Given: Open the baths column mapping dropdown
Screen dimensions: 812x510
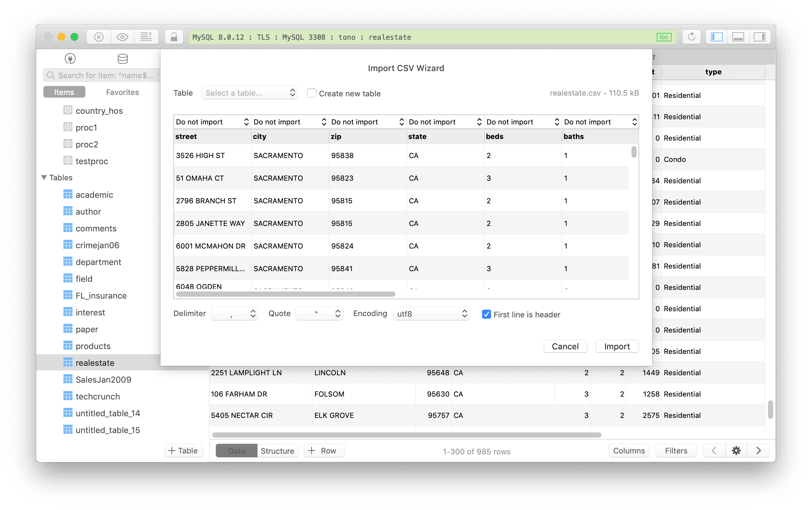Looking at the screenshot, I should pyautogui.click(x=600, y=122).
